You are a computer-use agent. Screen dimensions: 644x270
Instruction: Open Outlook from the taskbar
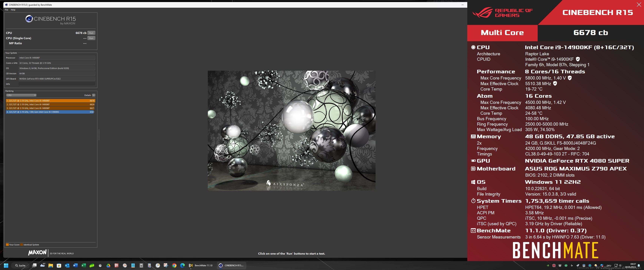point(67,265)
